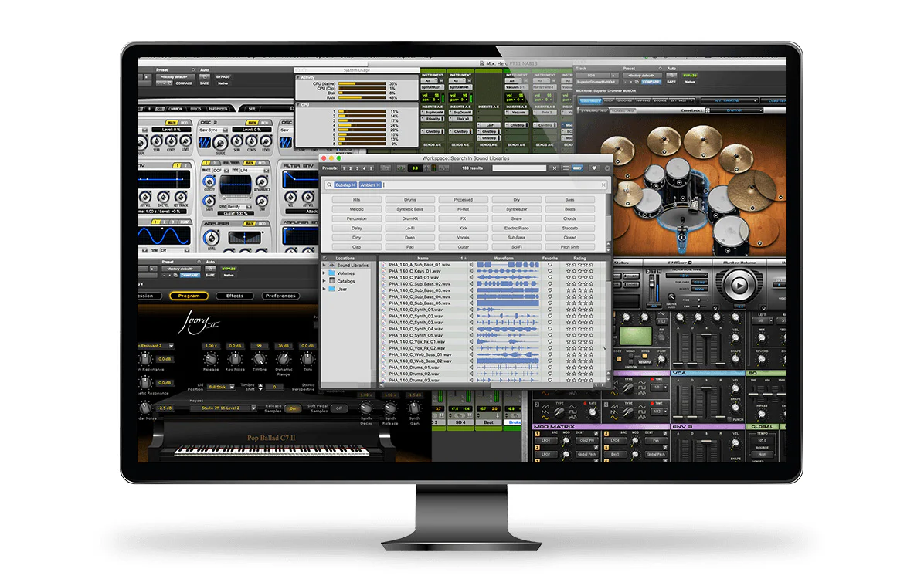The height and width of the screenshot is (586, 924).
Task: Click the Sound Libraries icon in Locations
Action: coord(331,265)
